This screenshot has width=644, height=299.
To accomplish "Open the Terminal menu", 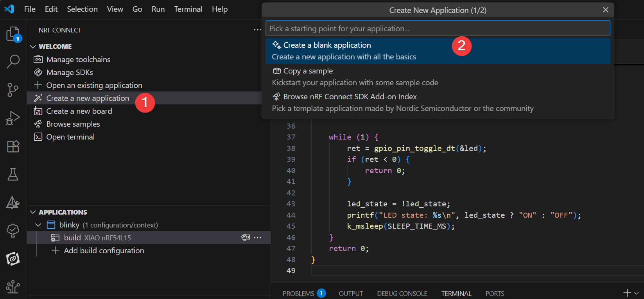I will coord(188,9).
